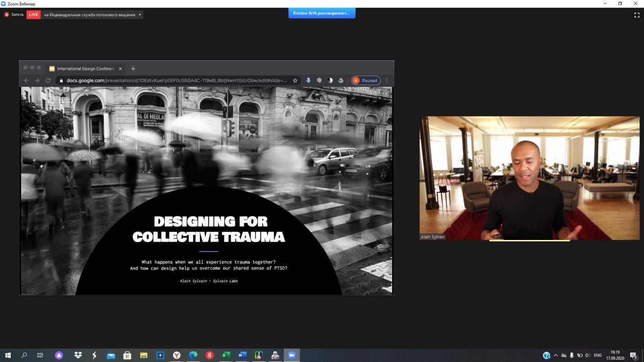Enter full screen mode in Zoom
This screenshot has width=644, height=362.
click(x=637, y=15)
